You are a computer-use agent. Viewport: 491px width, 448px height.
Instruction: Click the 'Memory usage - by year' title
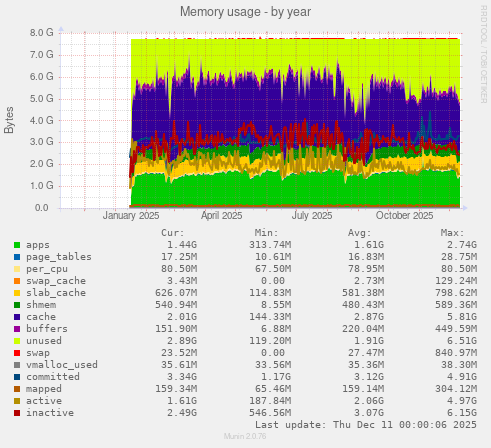point(245,12)
